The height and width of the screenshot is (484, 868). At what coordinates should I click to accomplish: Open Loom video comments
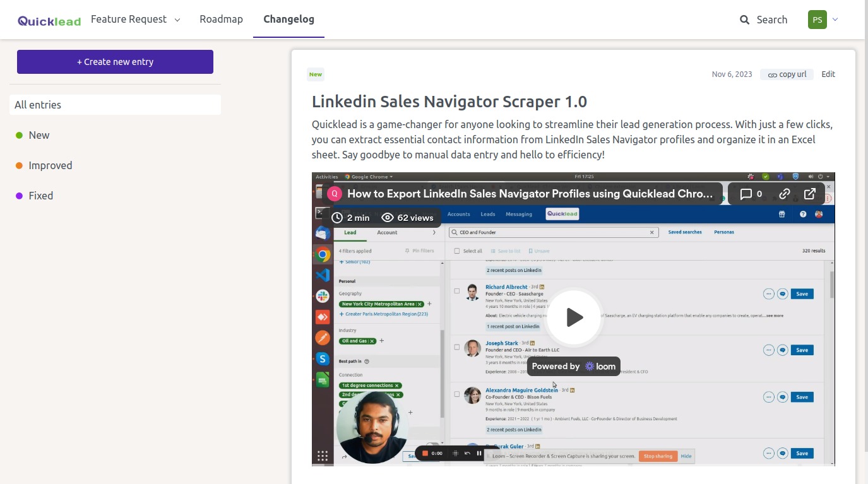point(751,194)
